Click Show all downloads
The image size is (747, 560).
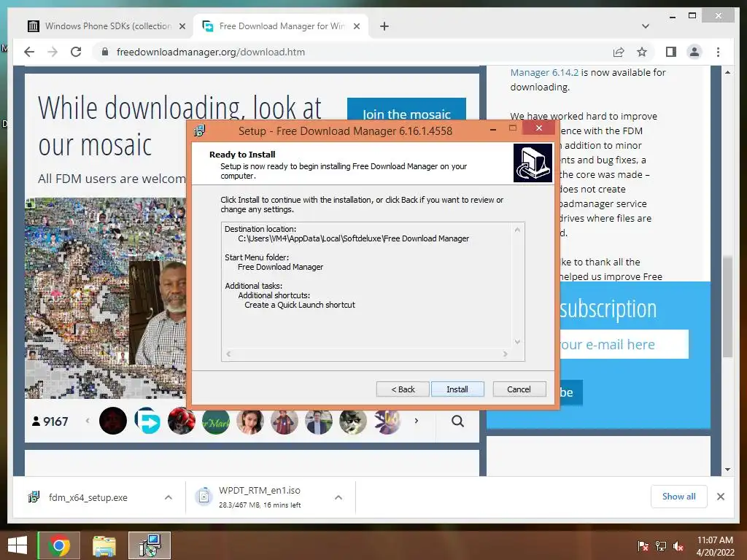679,497
